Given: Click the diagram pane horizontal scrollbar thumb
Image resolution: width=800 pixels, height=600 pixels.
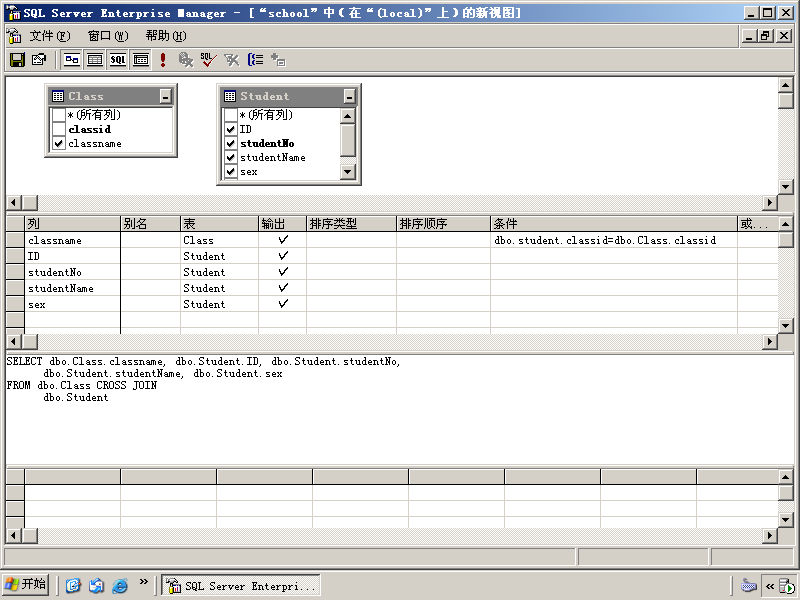Looking at the screenshot, I should tap(30, 203).
